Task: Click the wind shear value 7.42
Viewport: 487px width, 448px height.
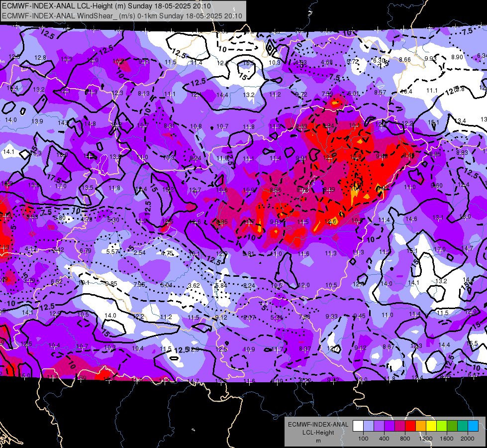Action: tap(58, 250)
